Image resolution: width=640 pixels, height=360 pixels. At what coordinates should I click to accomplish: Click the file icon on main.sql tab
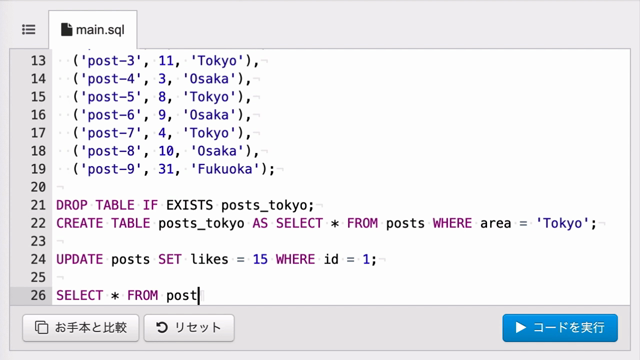point(66,29)
